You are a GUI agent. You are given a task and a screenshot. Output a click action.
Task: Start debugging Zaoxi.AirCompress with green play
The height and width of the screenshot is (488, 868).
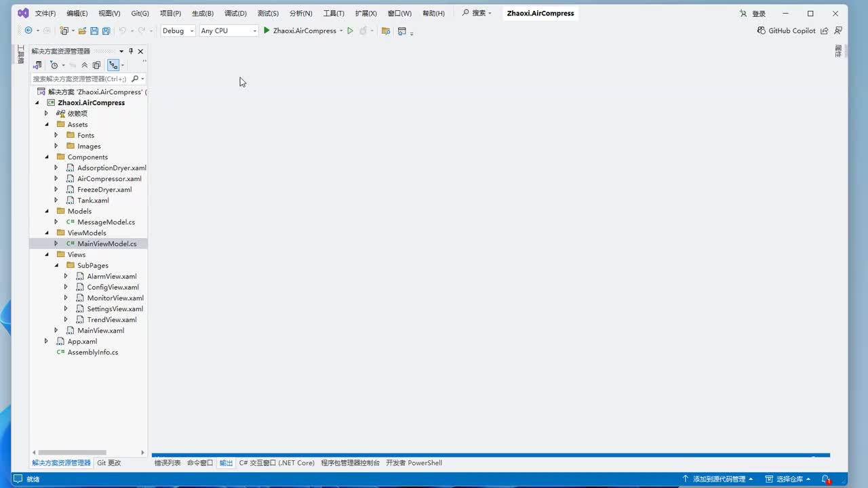click(267, 30)
